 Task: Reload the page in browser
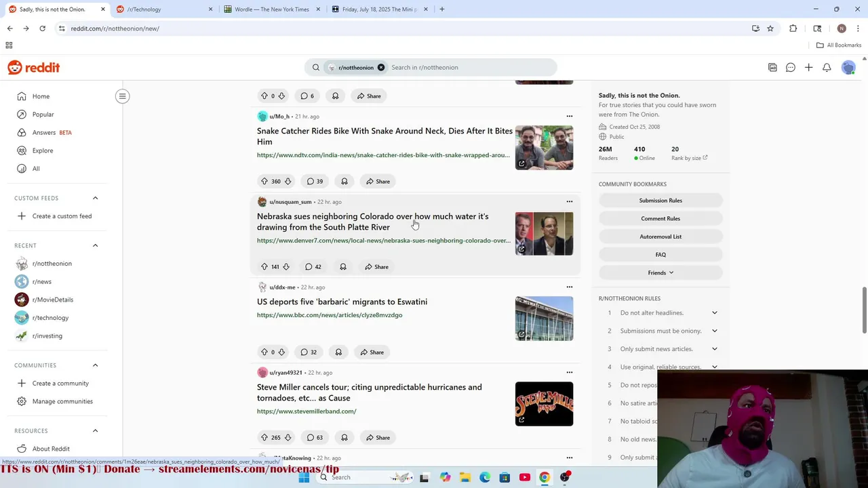click(42, 28)
